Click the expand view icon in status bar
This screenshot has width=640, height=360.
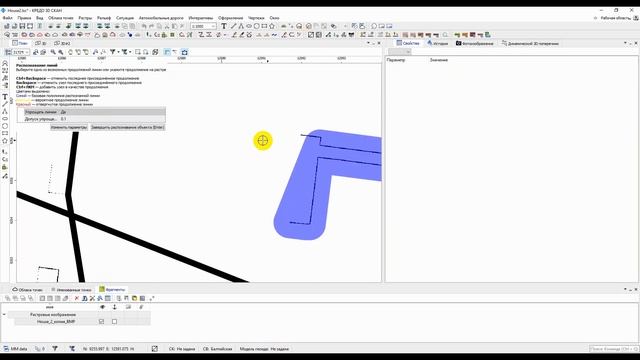click(155, 349)
